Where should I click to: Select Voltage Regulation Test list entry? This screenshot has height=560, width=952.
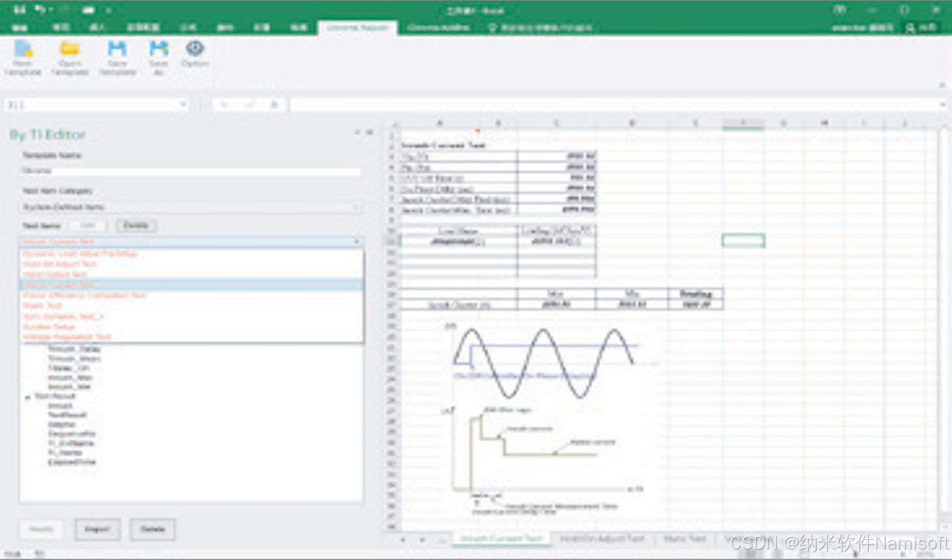191,337
